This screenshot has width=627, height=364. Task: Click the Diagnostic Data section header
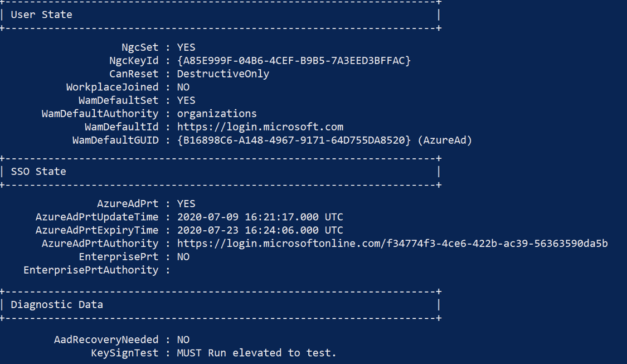tap(57, 305)
